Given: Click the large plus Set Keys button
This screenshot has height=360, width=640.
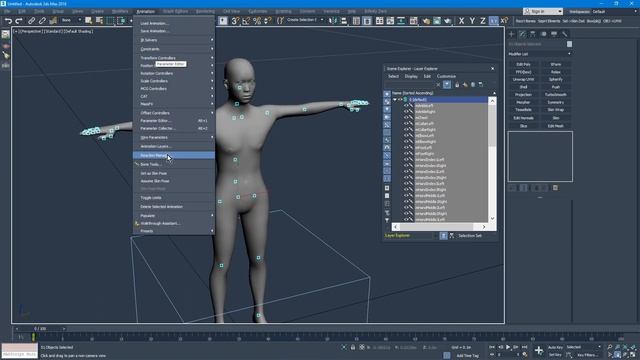Looking at the screenshot, I should [x=539, y=350].
